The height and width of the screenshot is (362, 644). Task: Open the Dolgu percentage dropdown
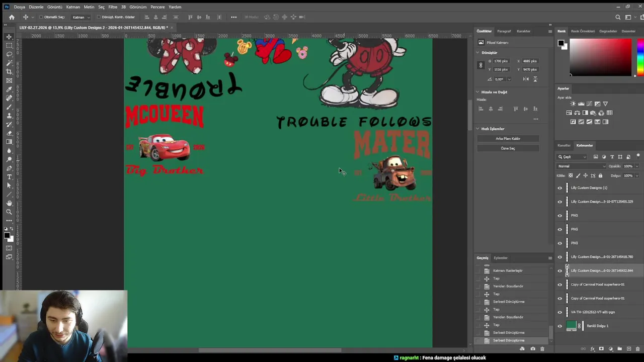(636, 175)
